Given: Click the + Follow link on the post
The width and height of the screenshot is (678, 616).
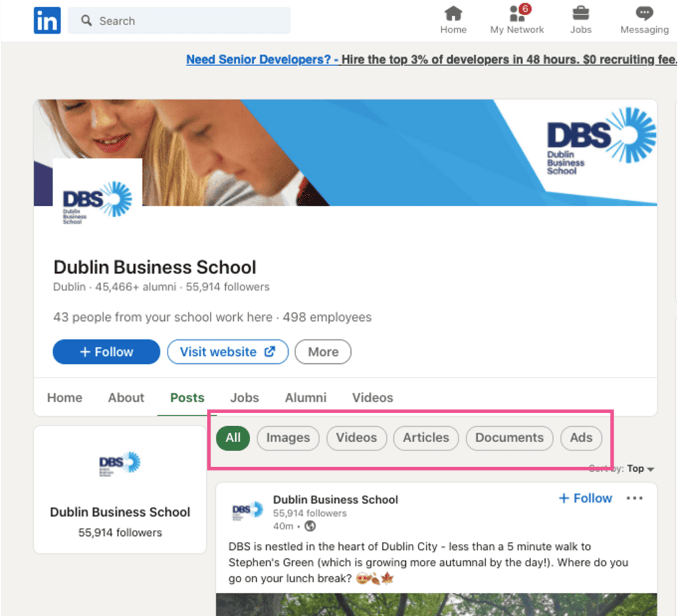Looking at the screenshot, I should pos(585,498).
